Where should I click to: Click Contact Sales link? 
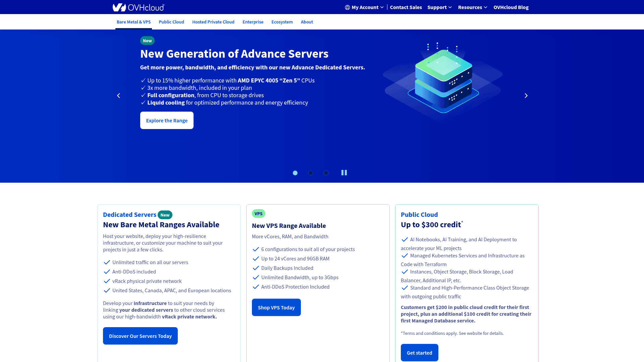[x=406, y=7]
